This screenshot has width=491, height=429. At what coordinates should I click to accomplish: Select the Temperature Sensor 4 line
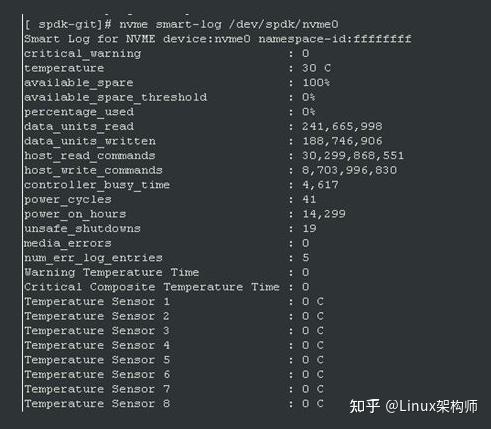(174, 345)
